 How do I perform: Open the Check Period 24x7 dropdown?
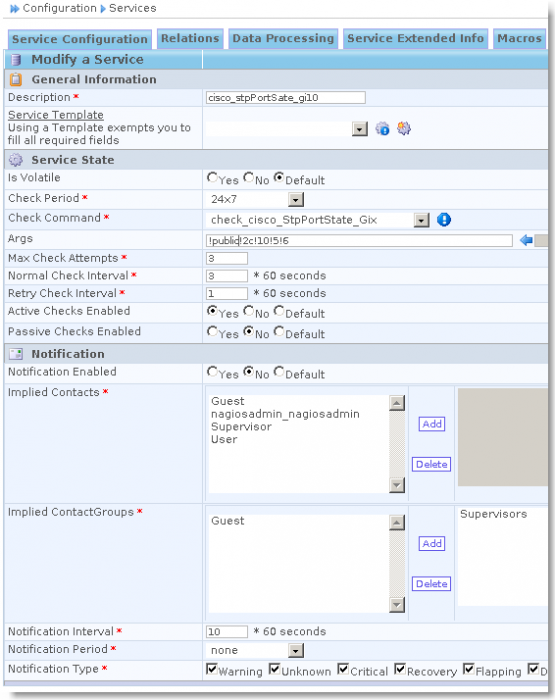point(296,200)
